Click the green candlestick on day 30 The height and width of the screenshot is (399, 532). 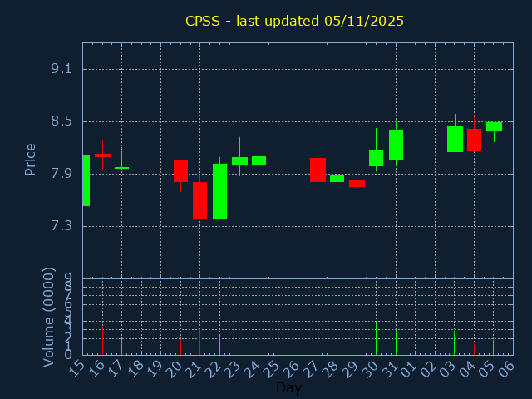(376, 158)
